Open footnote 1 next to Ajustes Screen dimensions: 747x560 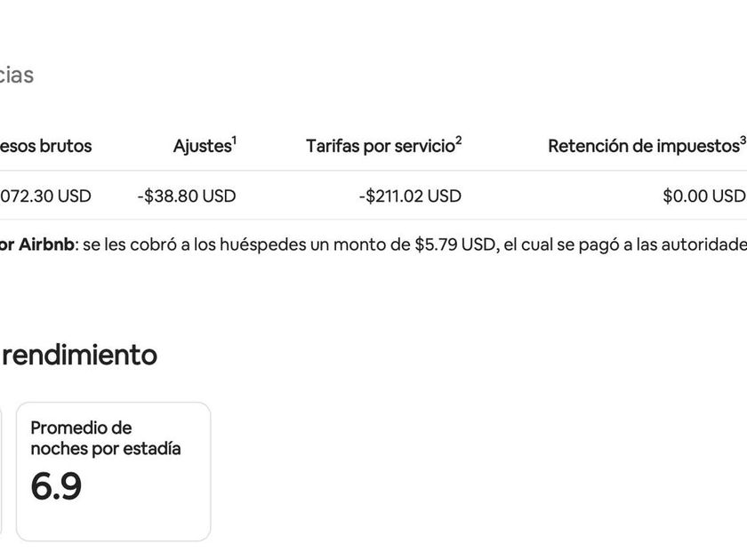point(235,140)
